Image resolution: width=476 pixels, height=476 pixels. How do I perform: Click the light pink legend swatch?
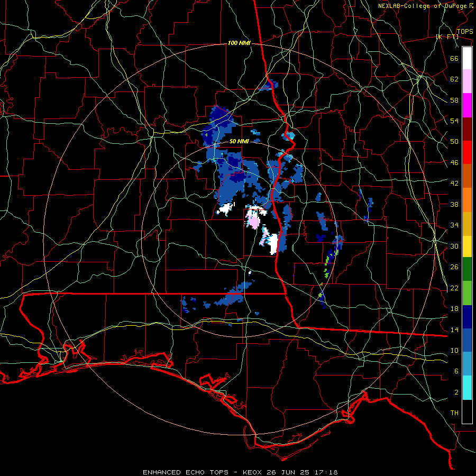pos(467,81)
